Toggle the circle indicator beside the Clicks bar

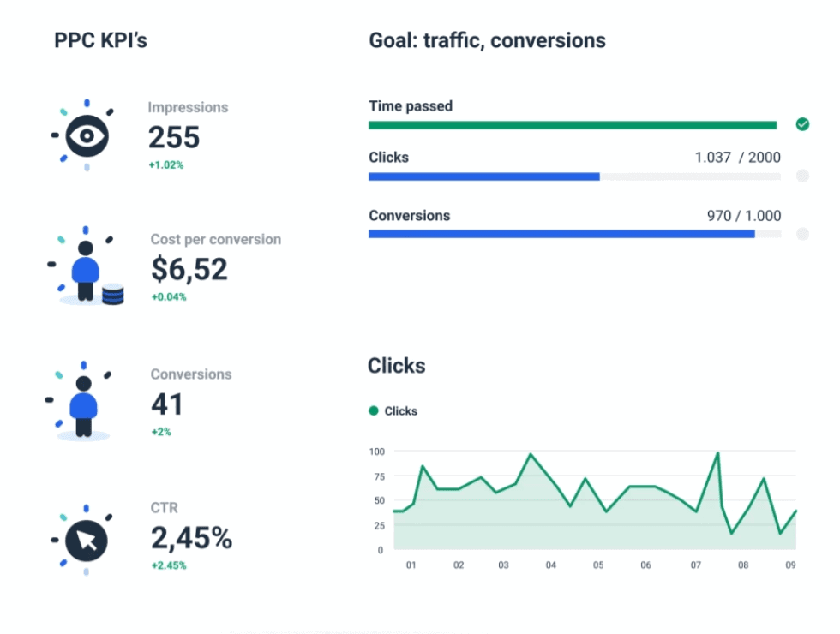tap(802, 176)
